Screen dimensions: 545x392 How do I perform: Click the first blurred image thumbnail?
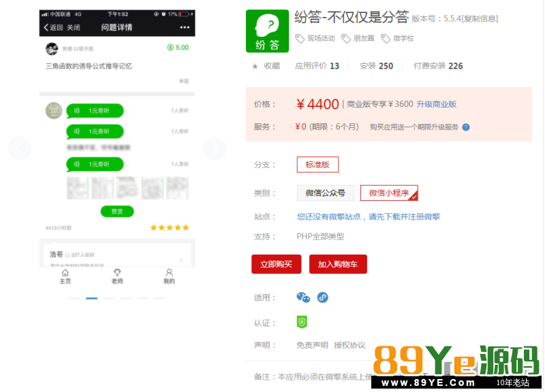[78, 189]
